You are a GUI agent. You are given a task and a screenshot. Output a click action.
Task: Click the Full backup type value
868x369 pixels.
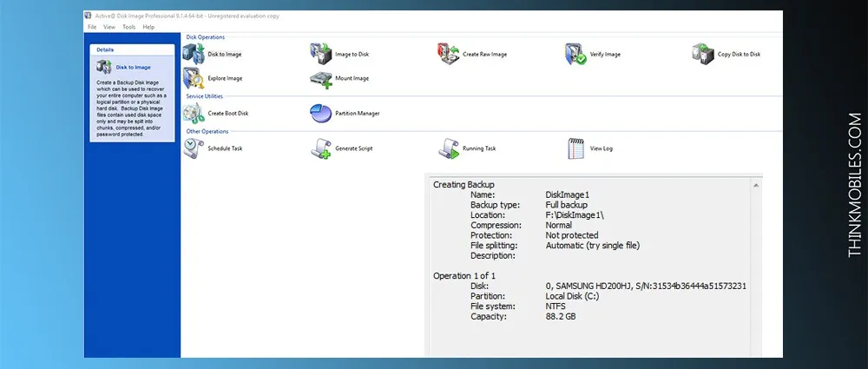(566, 205)
